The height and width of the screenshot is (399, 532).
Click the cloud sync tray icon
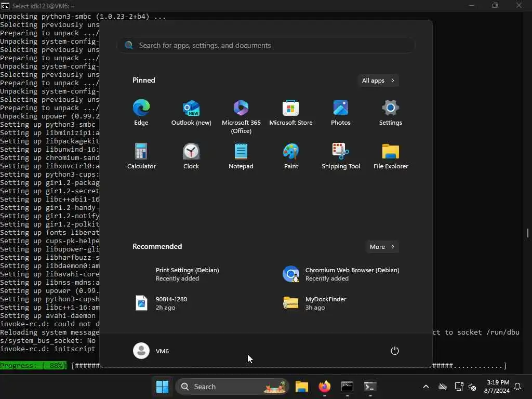pos(443,387)
